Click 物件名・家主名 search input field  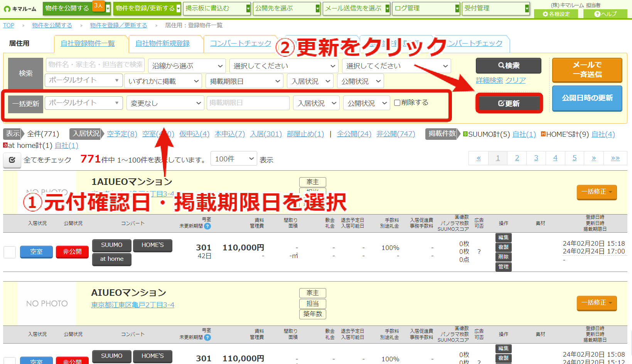tap(95, 64)
